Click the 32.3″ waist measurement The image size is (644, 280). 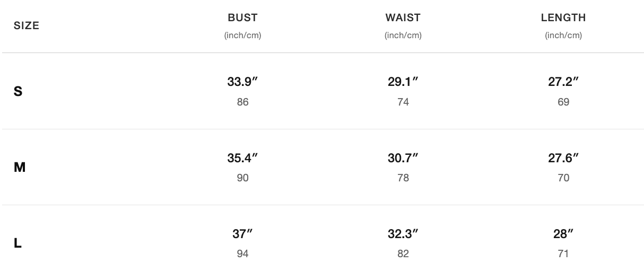[403, 234]
